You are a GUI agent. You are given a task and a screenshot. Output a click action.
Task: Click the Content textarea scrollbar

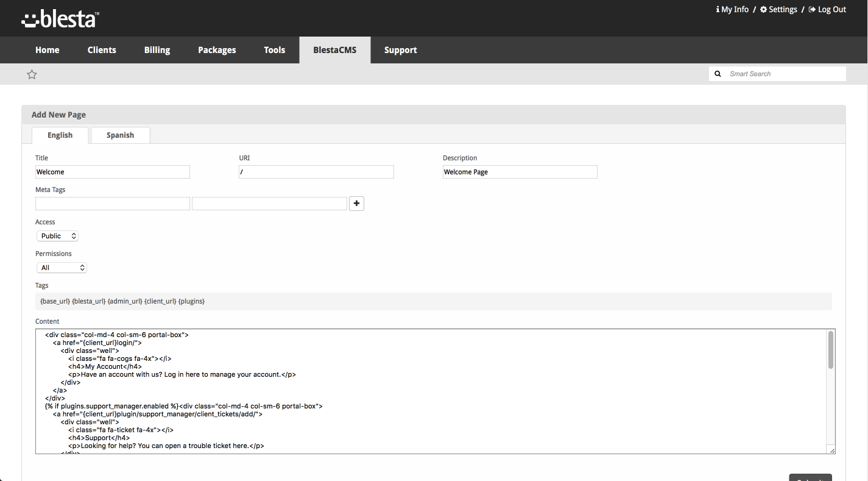pyautogui.click(x=830, y=351)
